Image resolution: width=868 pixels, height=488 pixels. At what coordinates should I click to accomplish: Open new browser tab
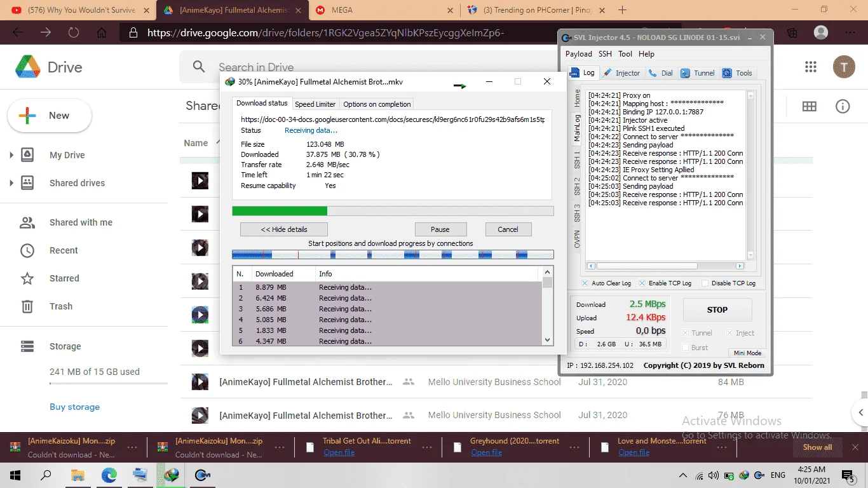622,10
